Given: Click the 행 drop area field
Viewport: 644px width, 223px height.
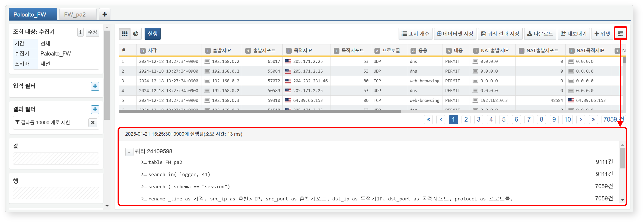Looking at the screenshot, I should click(x=56, y=193).
